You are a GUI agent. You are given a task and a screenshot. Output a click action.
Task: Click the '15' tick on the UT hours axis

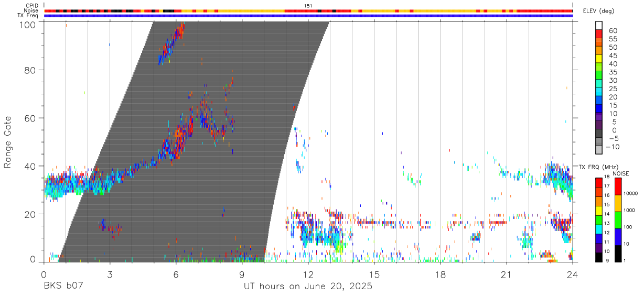(374, 274)
